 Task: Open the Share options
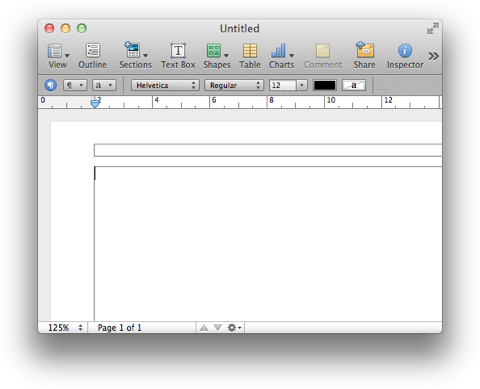click(364, 56)
